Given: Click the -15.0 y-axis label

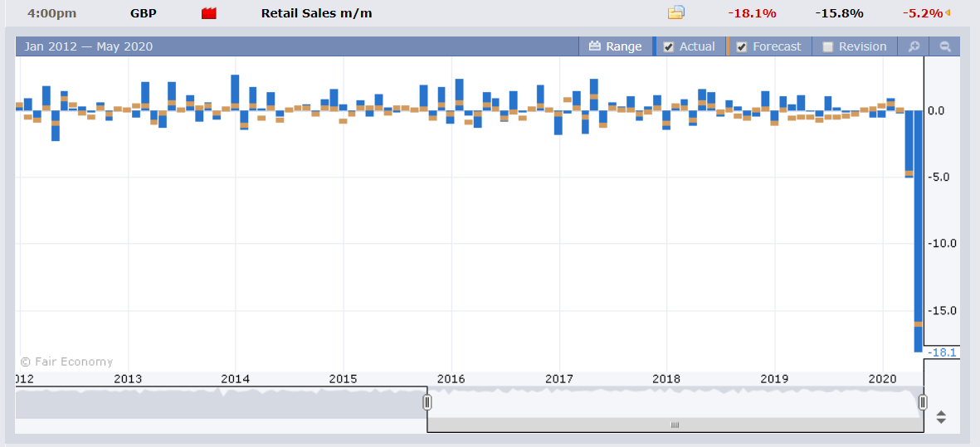Looking at the screenshot, I should coord(943,310).
